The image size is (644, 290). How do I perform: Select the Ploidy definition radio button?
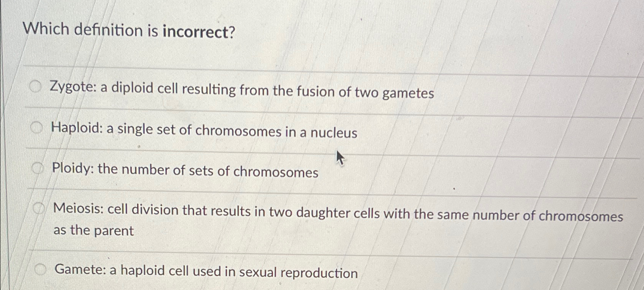(x=37, y=167)
